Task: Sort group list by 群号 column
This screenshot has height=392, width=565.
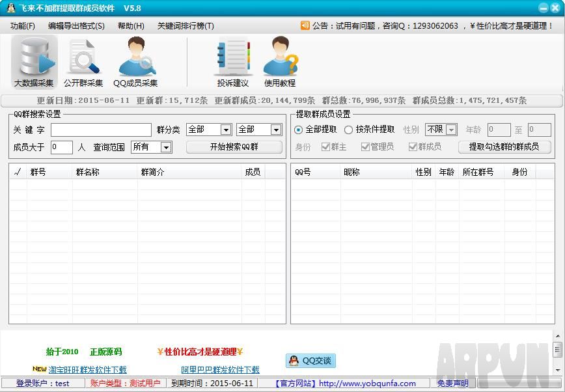Action: pyautogui.click(x=49, y=172)
